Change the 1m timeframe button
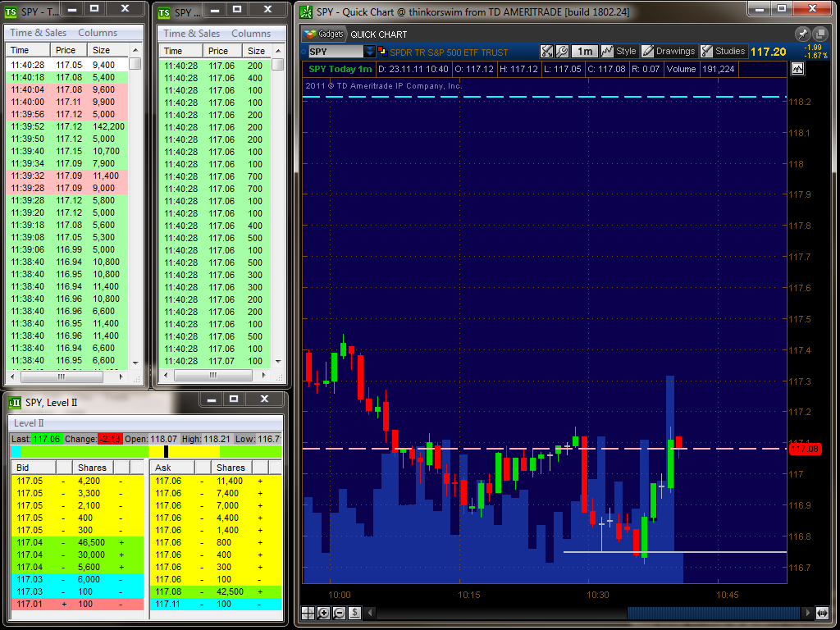The height and width of the screenshot is (630, 840). coord(584,52)
